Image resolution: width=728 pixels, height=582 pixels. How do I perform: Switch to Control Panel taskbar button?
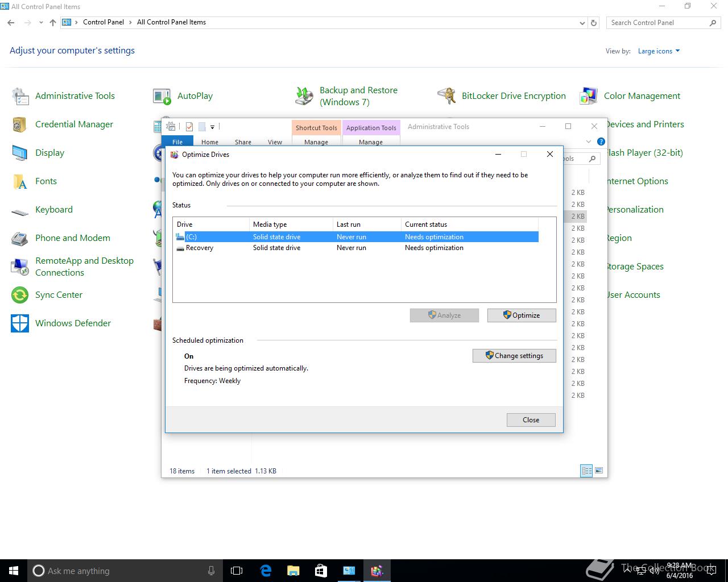349,571
